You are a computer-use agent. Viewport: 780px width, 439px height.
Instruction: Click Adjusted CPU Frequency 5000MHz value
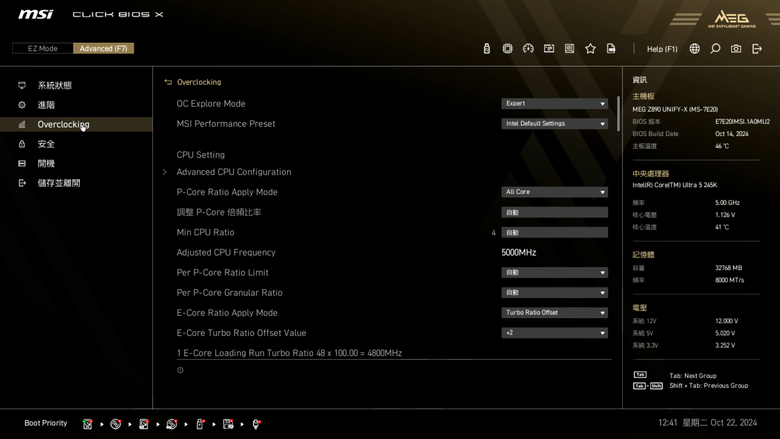(518, 253)
